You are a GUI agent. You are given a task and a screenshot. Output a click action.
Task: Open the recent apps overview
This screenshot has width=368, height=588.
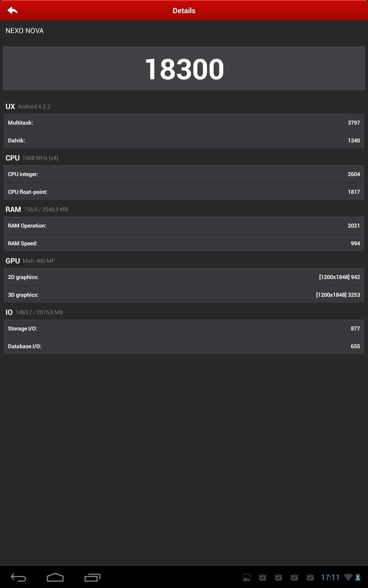pos(92,577)
